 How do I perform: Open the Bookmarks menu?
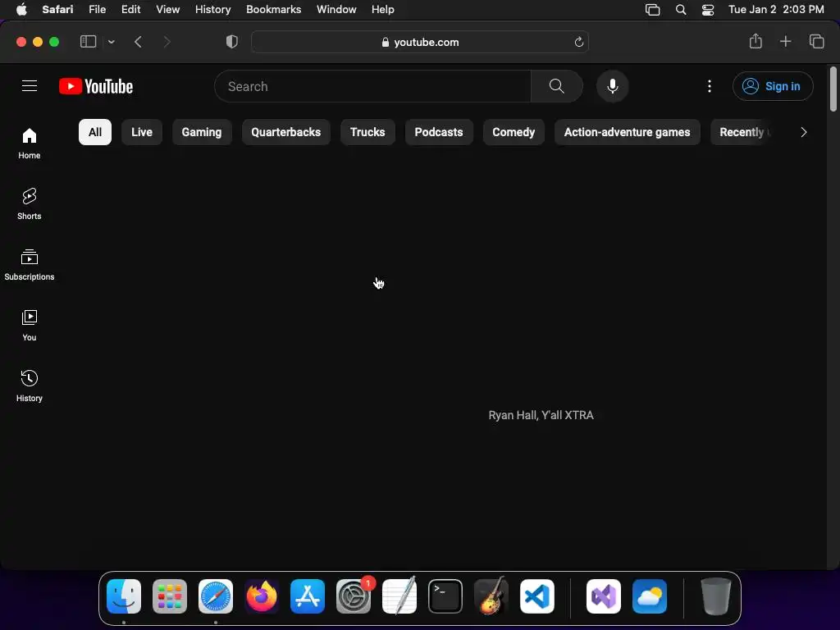click(x=274, y=10)
